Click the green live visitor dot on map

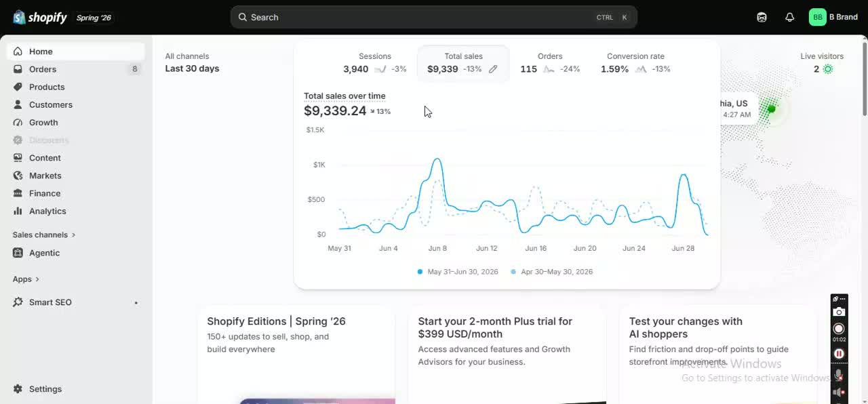(771, 108)
